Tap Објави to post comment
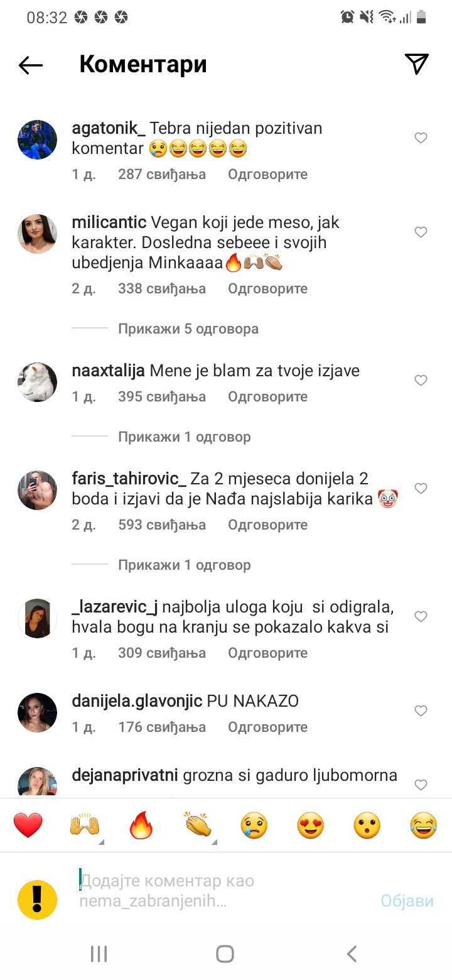452x980 pixels. (x=407, y=900)
